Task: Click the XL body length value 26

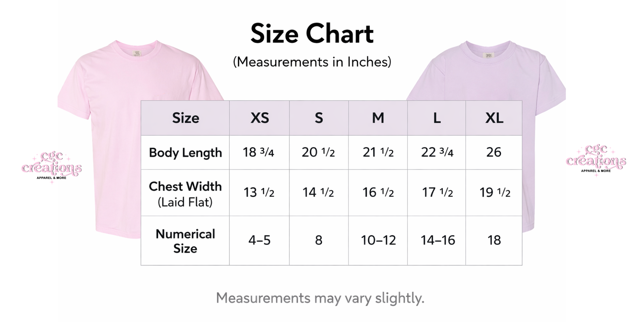Action: [494, 152]
